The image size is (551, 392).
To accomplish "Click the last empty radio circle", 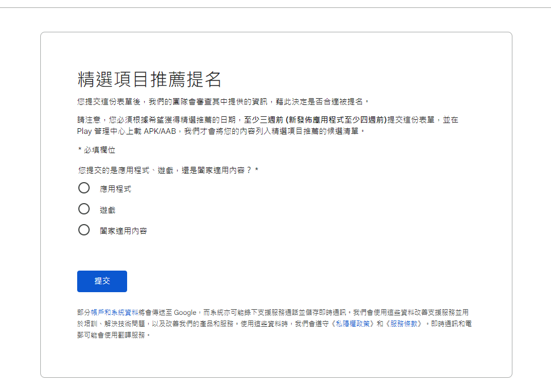I will pos(84,231).
